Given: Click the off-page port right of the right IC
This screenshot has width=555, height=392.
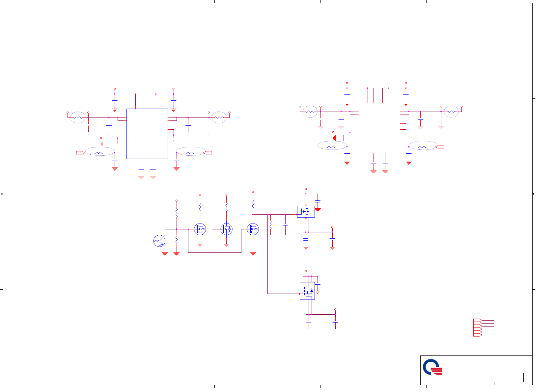Looking at the screenshot, I should [440, 147].
